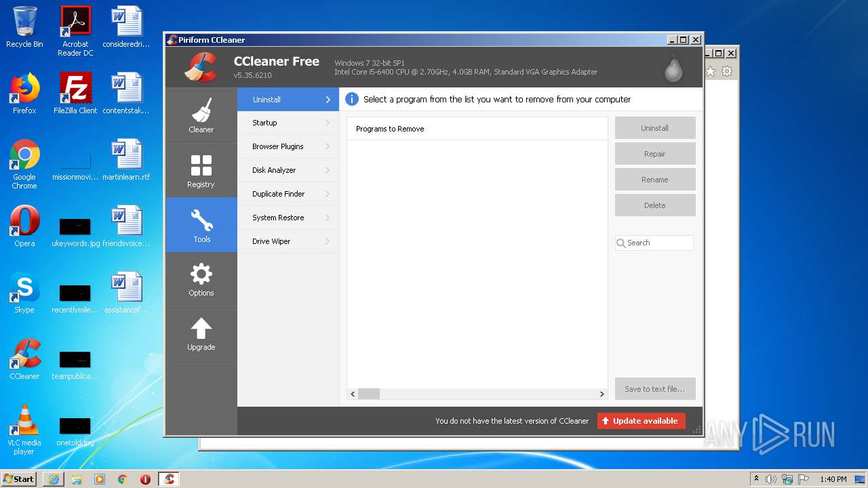Select the Disk Analyzer tab
The image size is (868, 488).
(x=288, y=170)
